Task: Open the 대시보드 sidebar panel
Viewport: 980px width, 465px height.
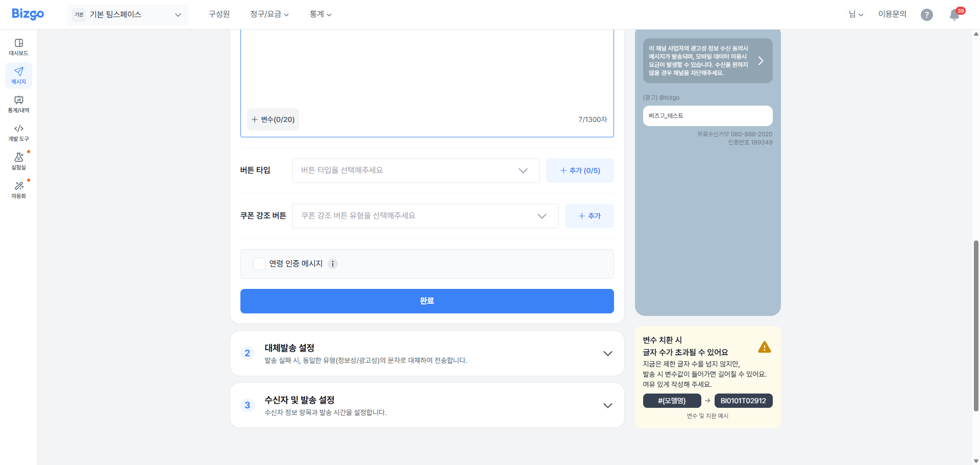Action: [x=18, y=46]
